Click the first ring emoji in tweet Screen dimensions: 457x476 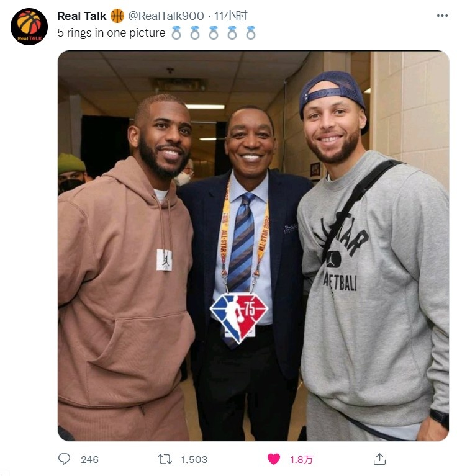pyautogui.click(x=176, y=33)
